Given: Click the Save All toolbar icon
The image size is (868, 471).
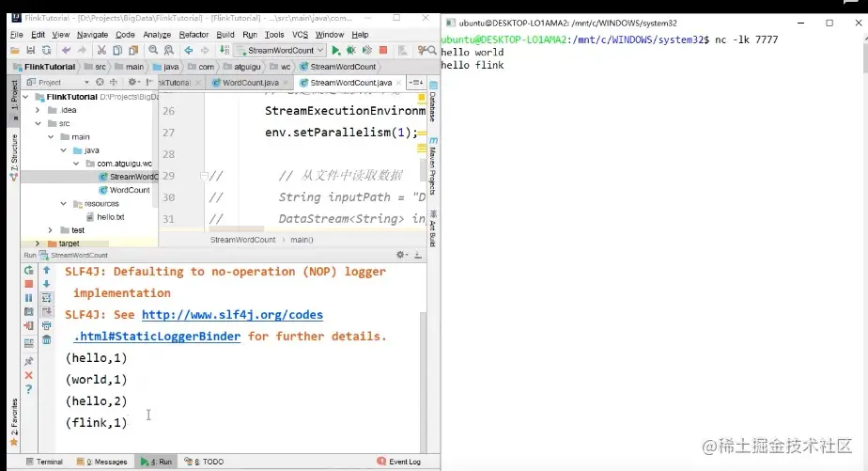Looking at the screenshot, I should pos(31,51).
